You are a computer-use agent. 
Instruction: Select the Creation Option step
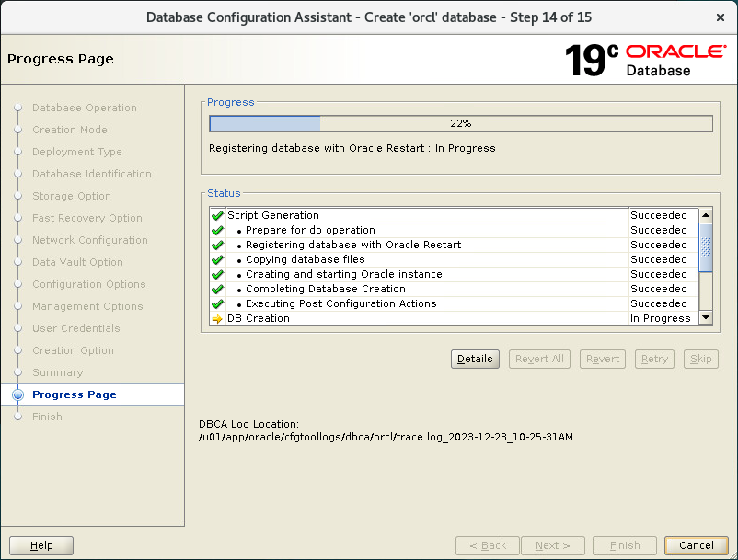(x=73, y=350)
